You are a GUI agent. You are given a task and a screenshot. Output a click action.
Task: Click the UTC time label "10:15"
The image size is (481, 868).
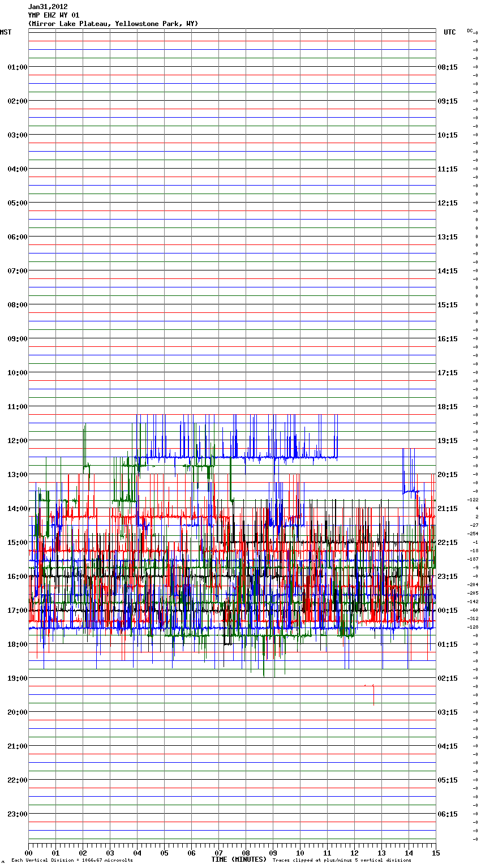[448, 135]
